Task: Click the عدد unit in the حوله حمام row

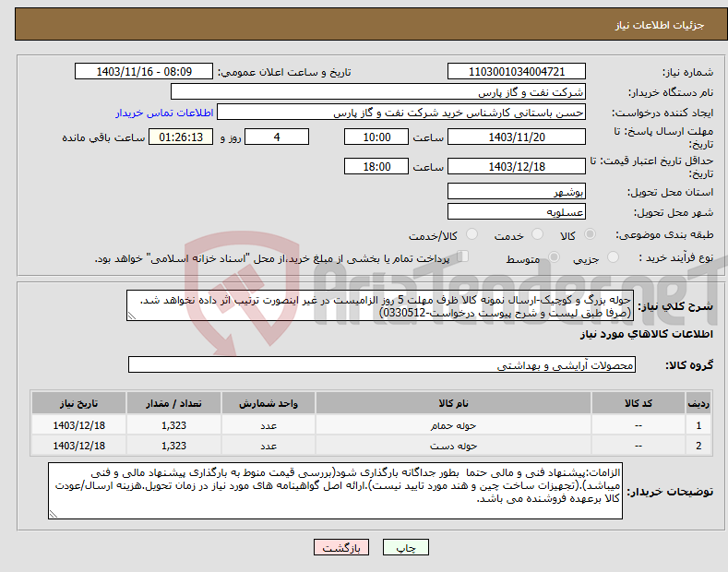Action: point(269,425)
